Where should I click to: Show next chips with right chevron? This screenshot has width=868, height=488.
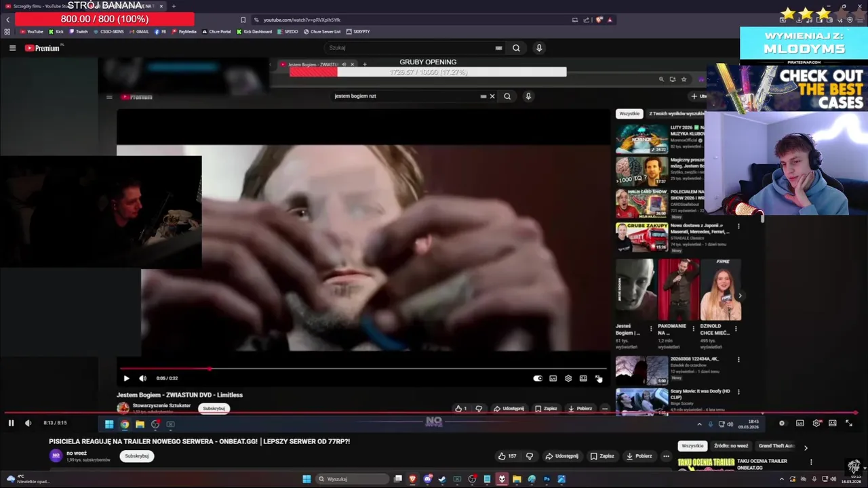806,447
